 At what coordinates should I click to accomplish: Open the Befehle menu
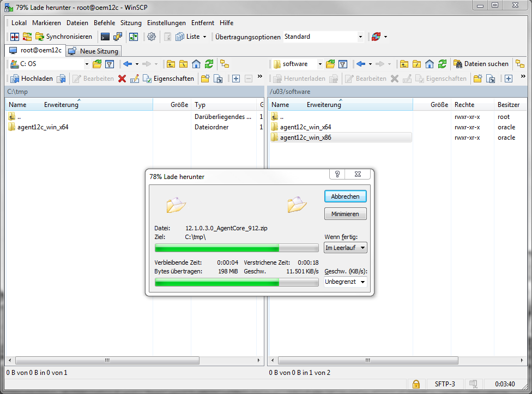pos(104,23)
